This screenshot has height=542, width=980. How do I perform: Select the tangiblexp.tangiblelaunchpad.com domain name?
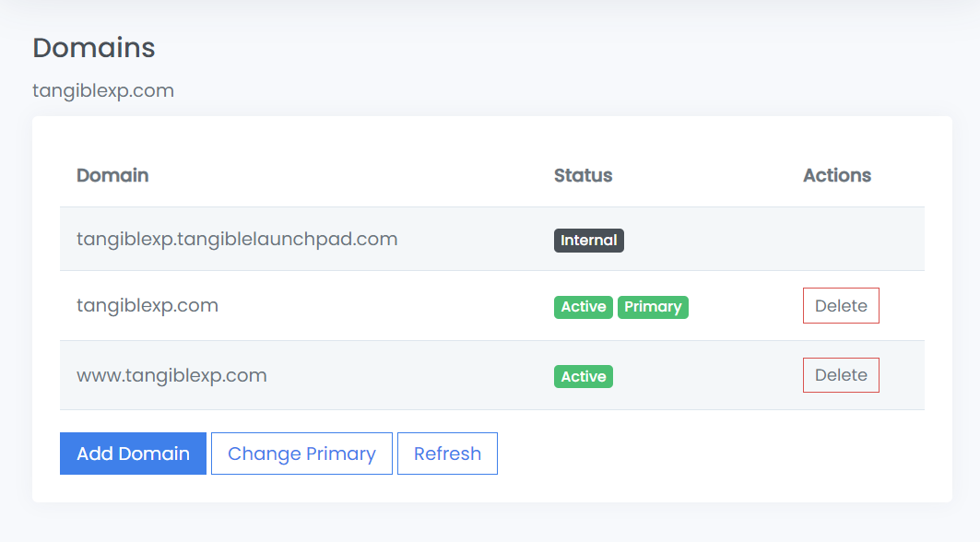[237, 240]
